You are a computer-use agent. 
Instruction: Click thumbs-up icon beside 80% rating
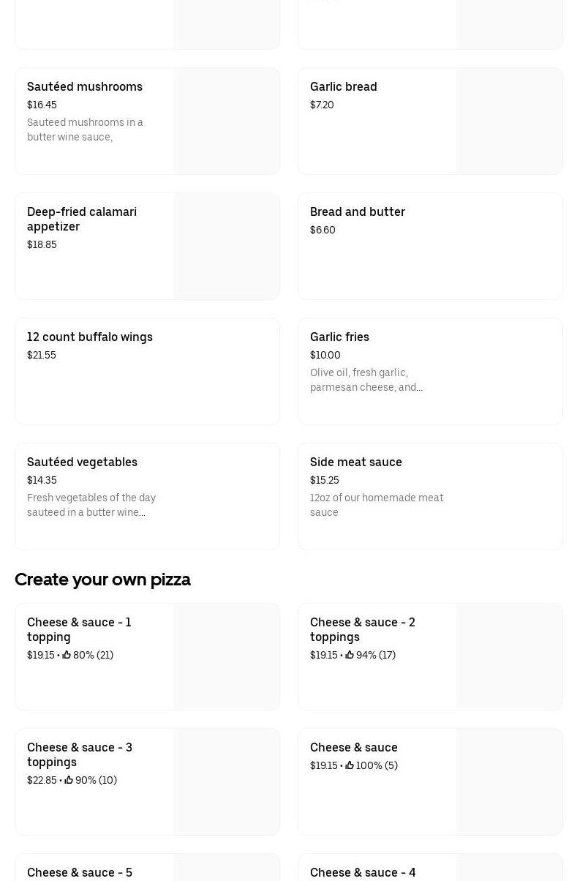tap(67, 655)
